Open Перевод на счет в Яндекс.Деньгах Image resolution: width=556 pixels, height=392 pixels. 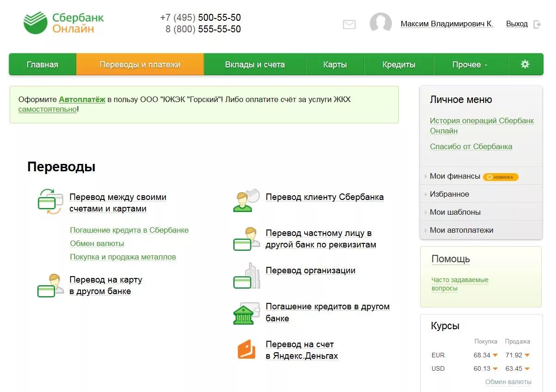[302, 350]
